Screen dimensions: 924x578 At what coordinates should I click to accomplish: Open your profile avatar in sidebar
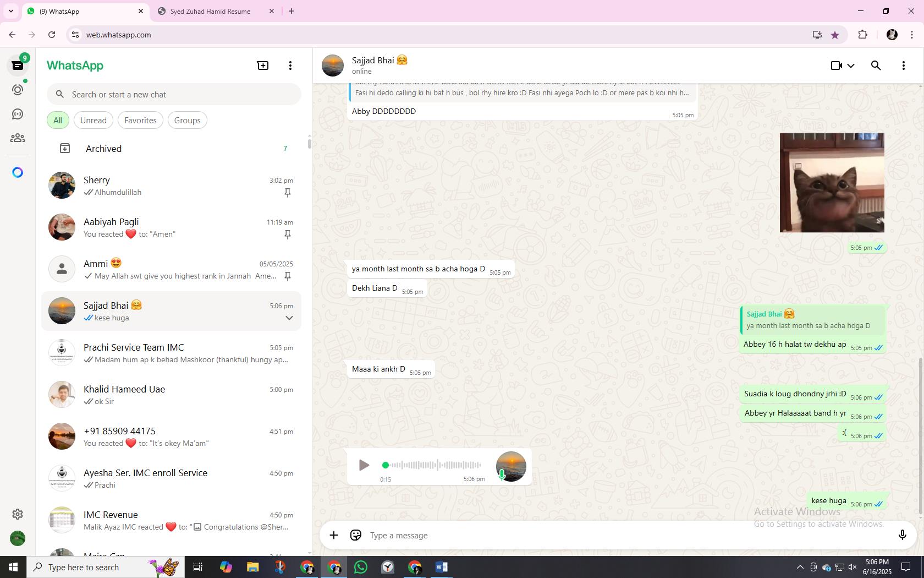click(18, 538)
